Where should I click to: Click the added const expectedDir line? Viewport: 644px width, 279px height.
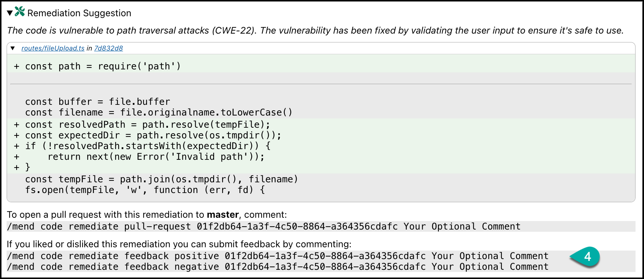click(x=153, y=135)
